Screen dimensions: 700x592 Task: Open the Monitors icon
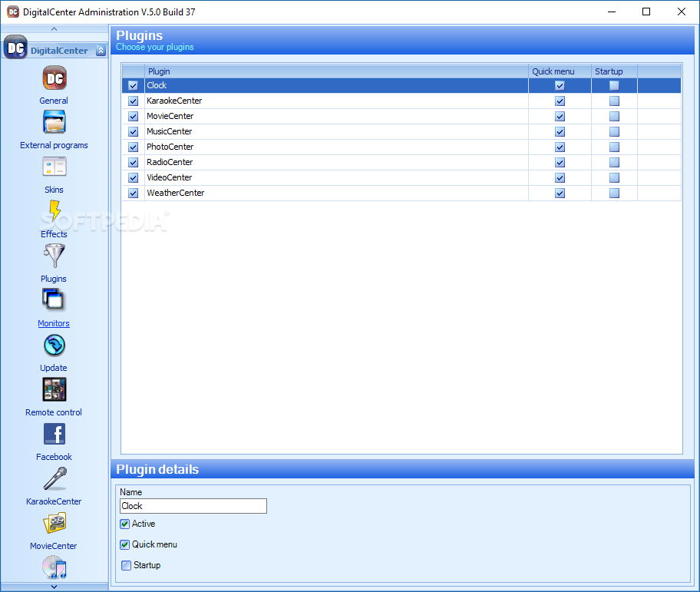coord(54,300)
